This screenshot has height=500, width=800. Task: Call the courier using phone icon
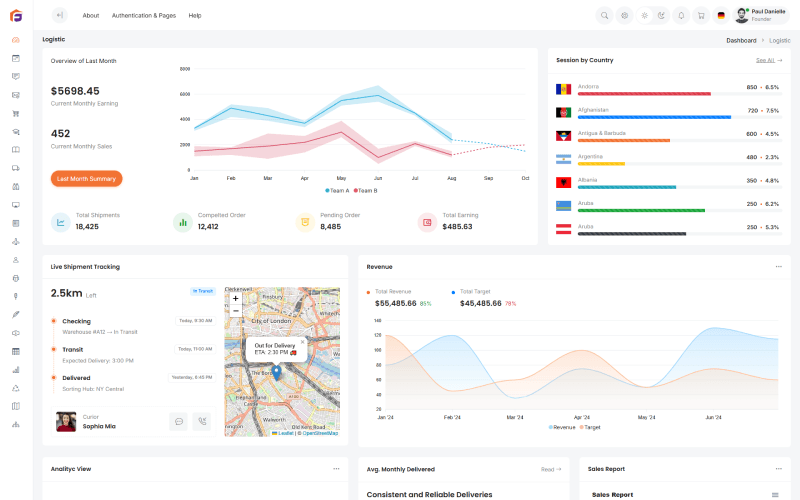tap(202, 422)
